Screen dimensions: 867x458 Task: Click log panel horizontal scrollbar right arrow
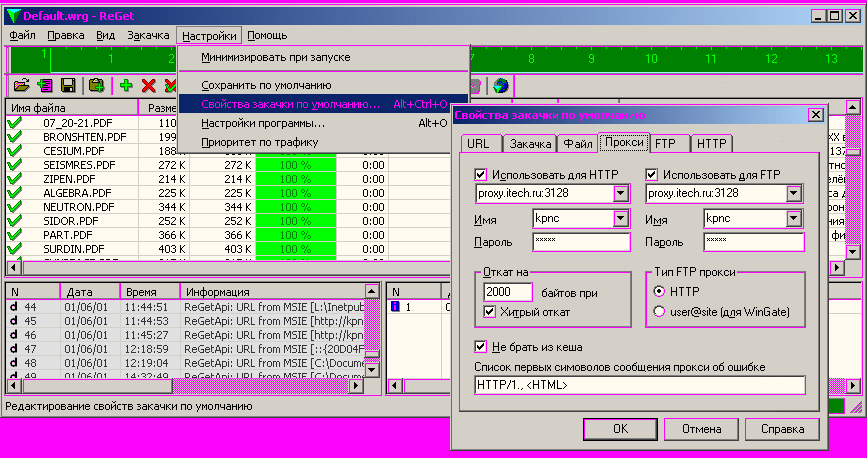(357, 385)
